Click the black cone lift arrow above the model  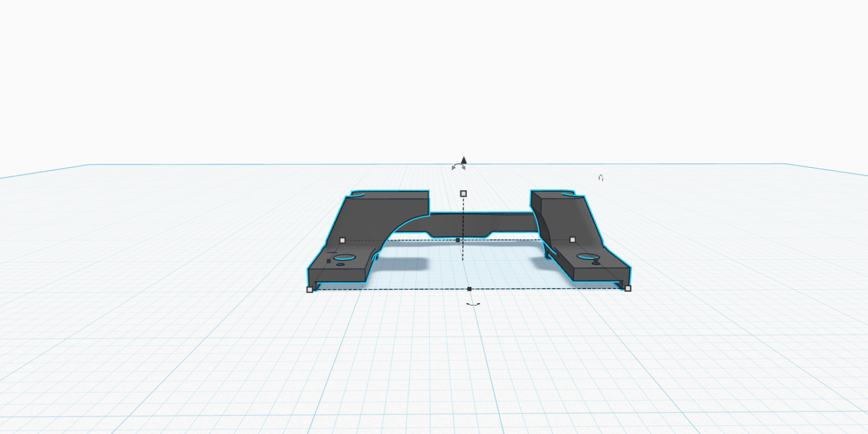[x=464, y=159]
